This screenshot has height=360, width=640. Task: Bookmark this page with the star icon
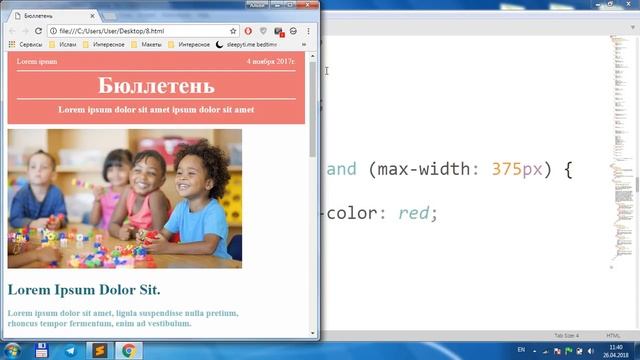(x=233, y=31)
